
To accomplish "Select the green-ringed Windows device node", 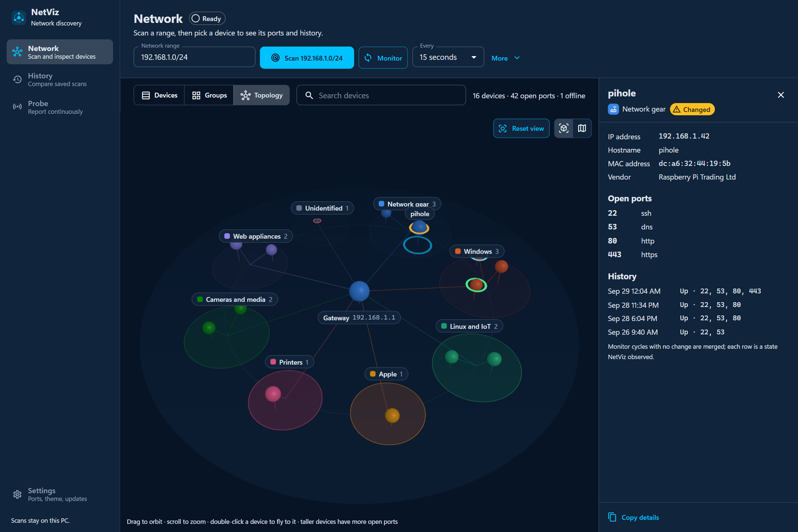I will click(476, 285).
